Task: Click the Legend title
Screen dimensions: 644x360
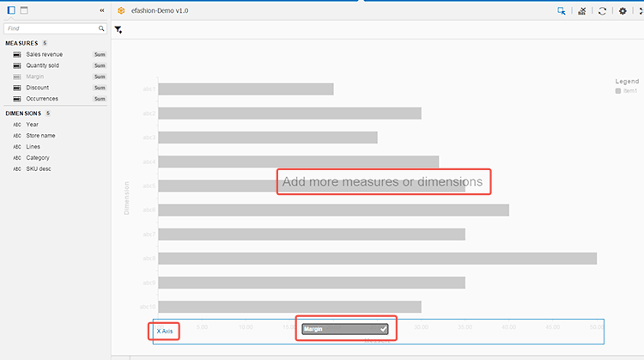Action: (x=627, y=82)
